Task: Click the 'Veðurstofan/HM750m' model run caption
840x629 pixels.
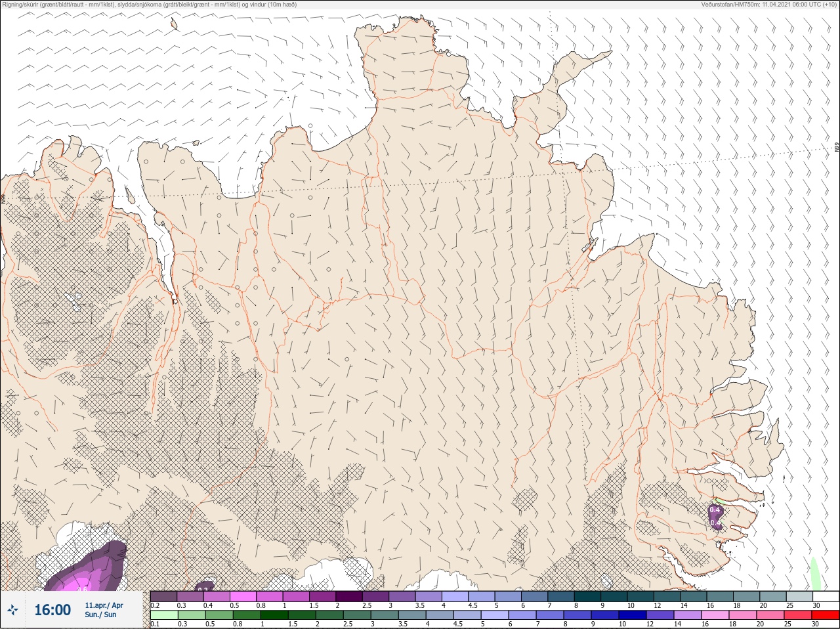Action: [769, 4]
